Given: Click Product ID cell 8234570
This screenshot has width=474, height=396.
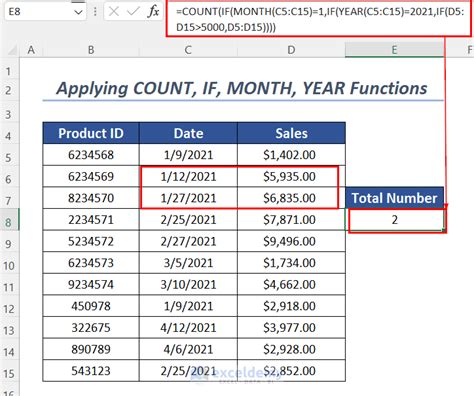Looking at the screenshot, I should point(91,198).
